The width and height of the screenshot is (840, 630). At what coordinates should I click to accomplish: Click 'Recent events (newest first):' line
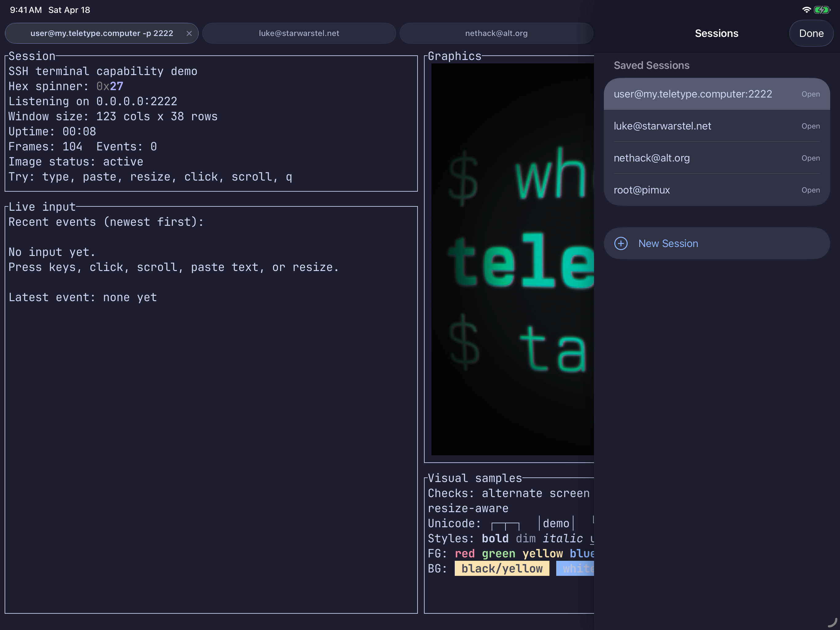click(x=106, y=222)
